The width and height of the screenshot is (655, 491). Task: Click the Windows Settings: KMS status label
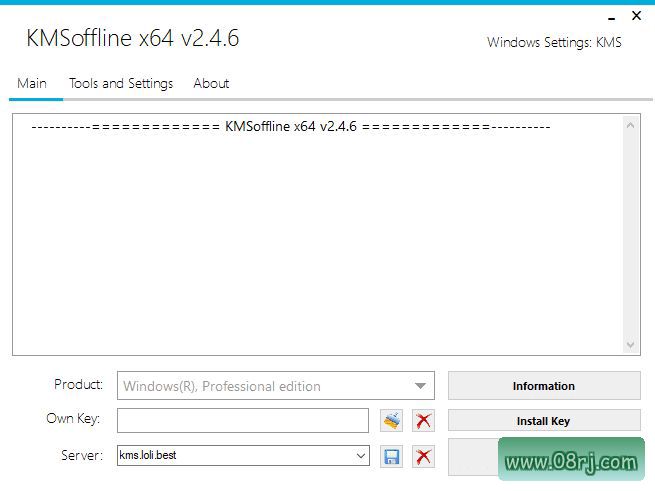coord(554,42)
